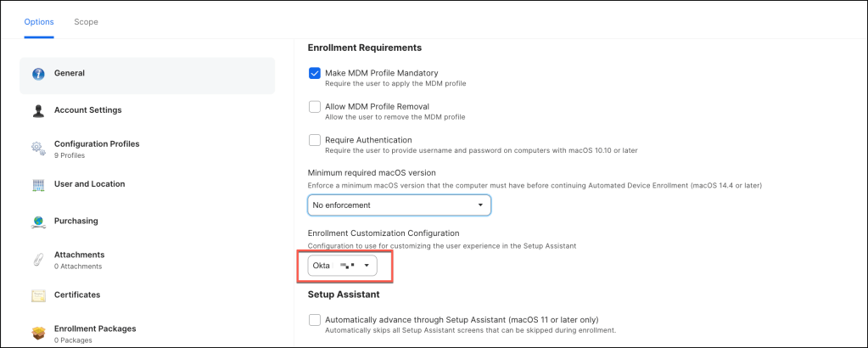Open the Purchasing settings section
868x348 pixels.
click(76, 222)
